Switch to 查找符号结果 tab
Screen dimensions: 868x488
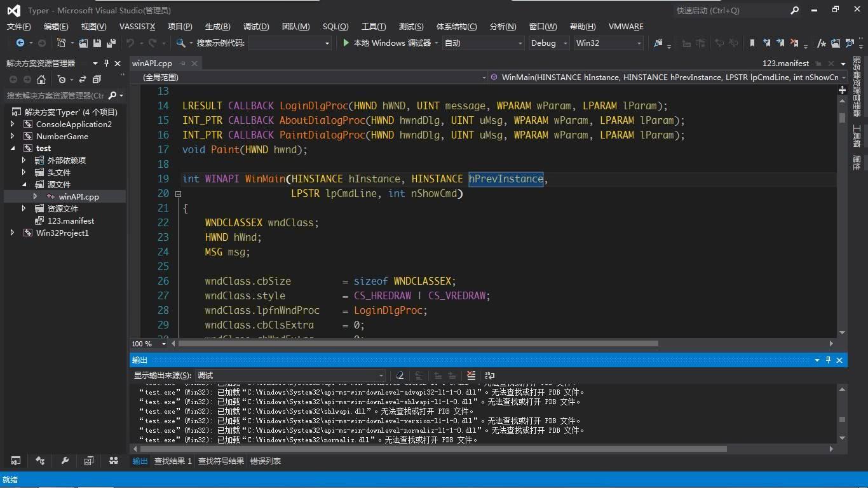(x=221, y=461)
